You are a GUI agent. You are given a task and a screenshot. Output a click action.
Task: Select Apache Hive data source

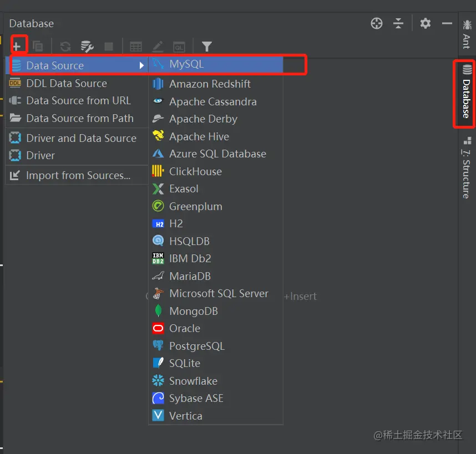point(216,136)
